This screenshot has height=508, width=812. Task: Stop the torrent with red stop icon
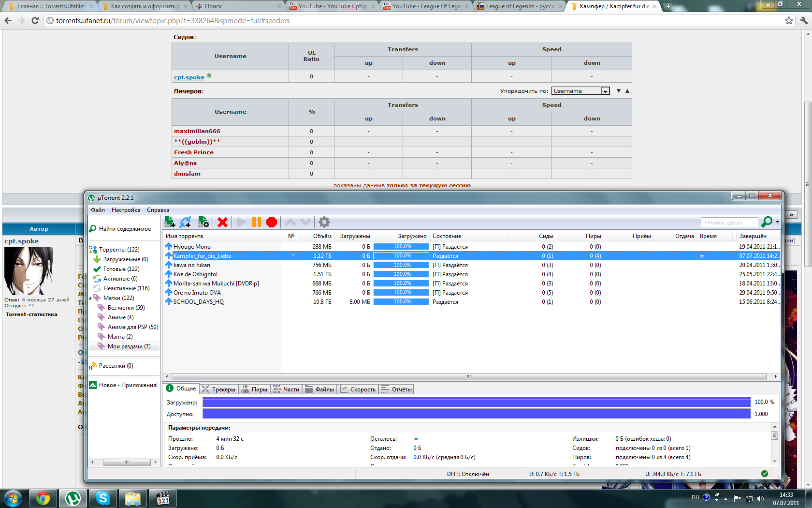tap(272, 222)
